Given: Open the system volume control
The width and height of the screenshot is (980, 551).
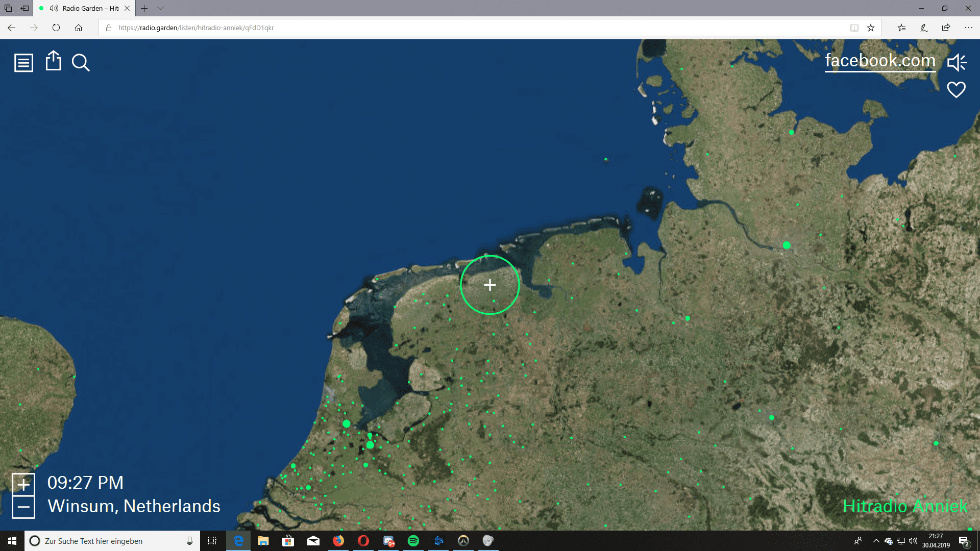Looking at the screenshot, I should tap(913, 541).
